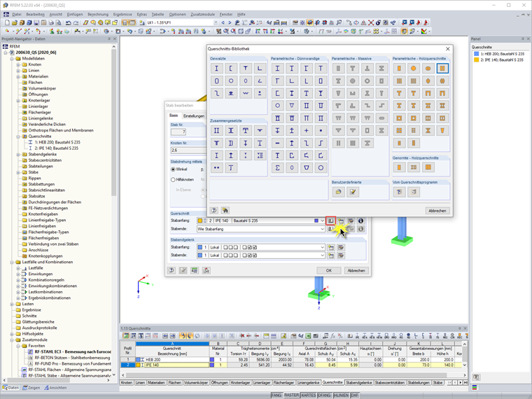
Task: Click blue swatch for HEB 200 in Panel
Action: [x=477, y=54]
